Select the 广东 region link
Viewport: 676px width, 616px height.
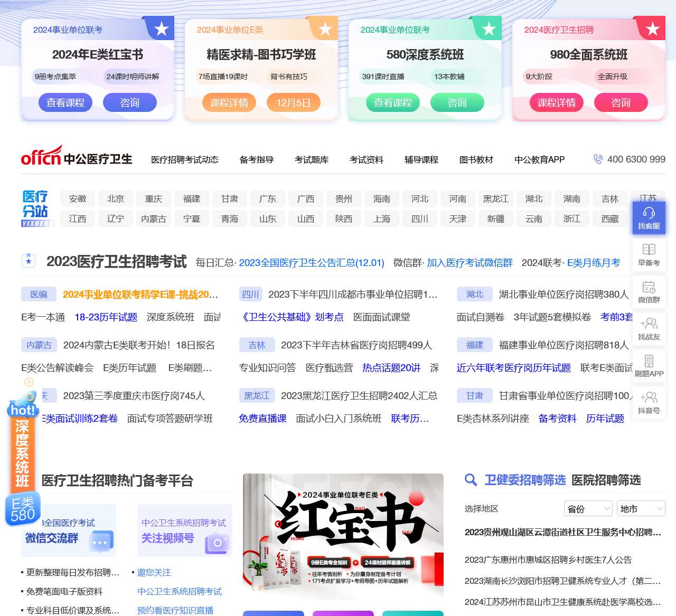(x=268, y=198)
